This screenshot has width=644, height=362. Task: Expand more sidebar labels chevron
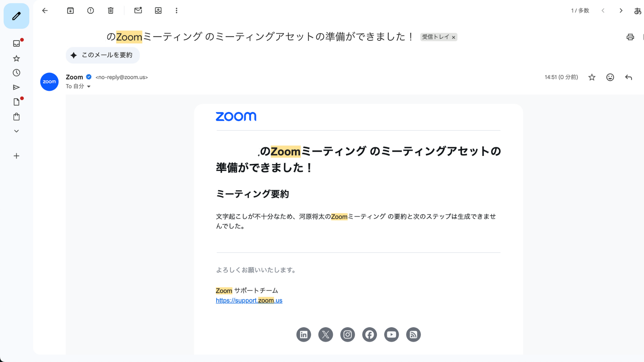coord(16,131)
